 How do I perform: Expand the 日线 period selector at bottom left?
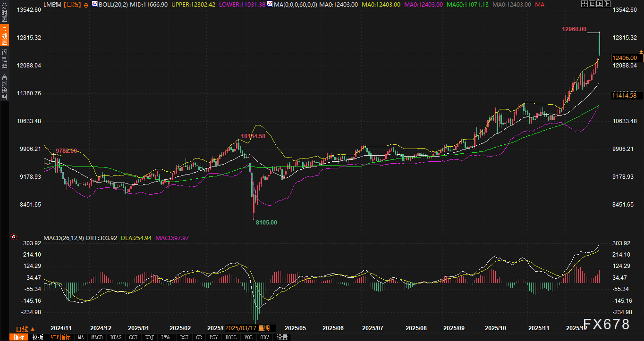(x=25, y=329)
